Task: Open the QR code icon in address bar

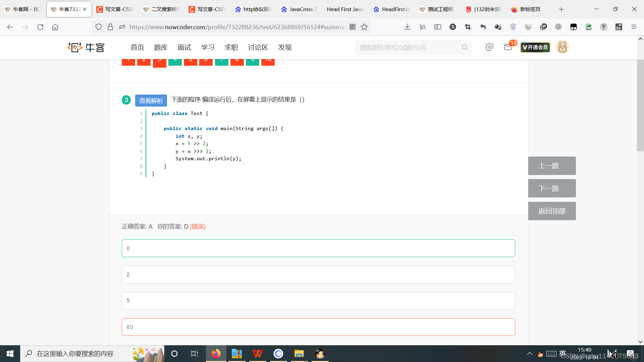Action: click(353, 27)
